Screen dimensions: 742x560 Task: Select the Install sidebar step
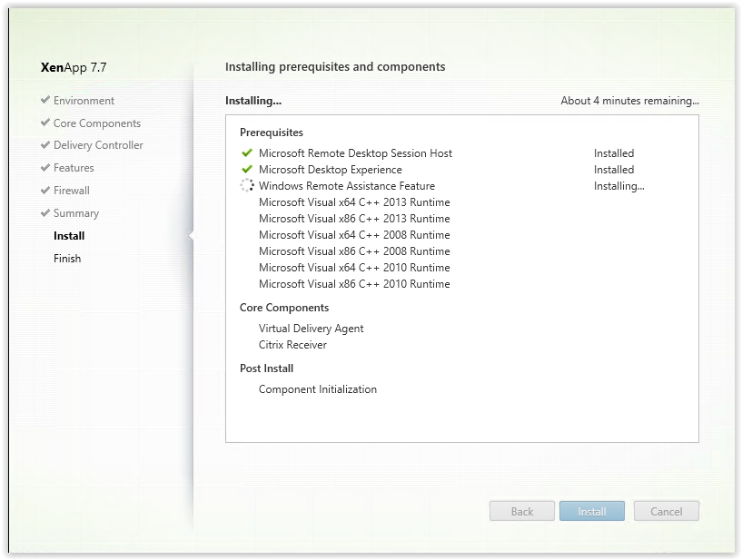(x=69, y=236)
